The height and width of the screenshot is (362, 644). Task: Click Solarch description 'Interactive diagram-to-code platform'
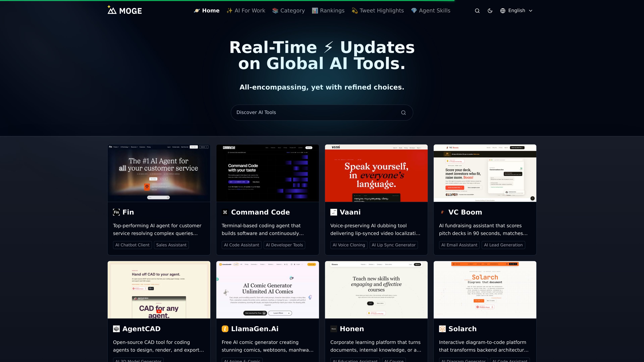(x=482, y=343)
